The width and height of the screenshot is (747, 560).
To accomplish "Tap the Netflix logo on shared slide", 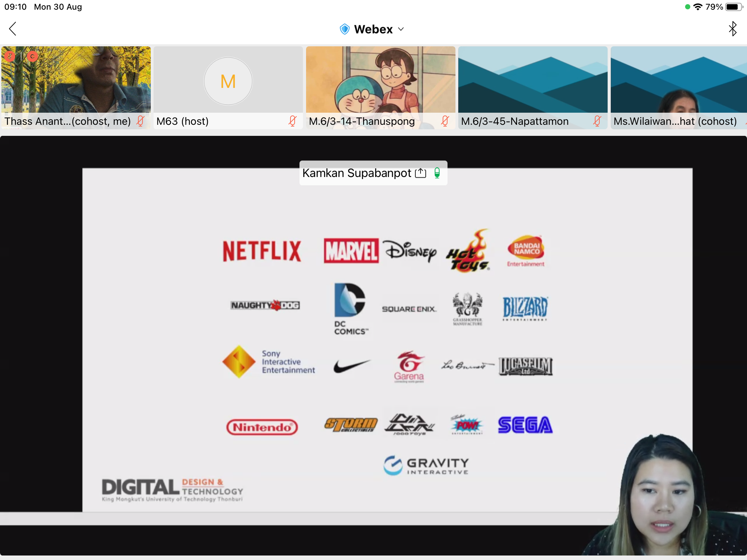I will 262,251.
